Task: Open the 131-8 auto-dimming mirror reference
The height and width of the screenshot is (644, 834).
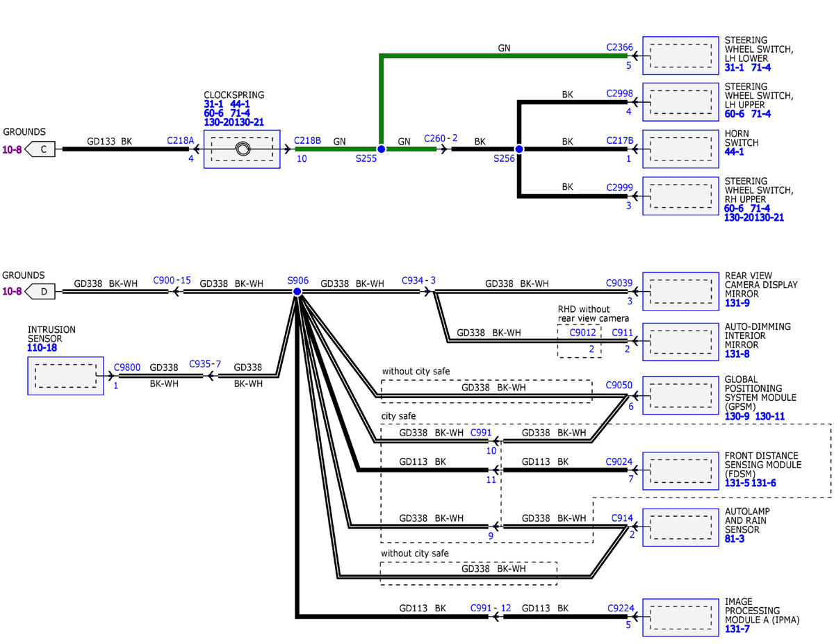Action: tap(736, 354)
